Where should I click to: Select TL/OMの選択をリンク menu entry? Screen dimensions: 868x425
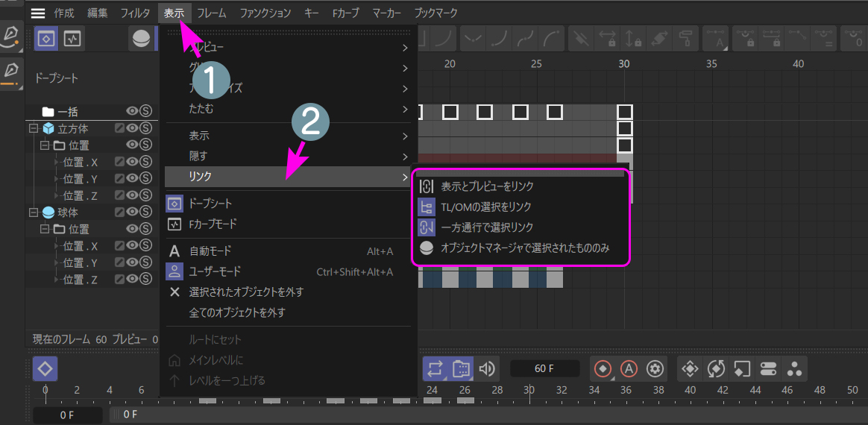tap(485, 207)
